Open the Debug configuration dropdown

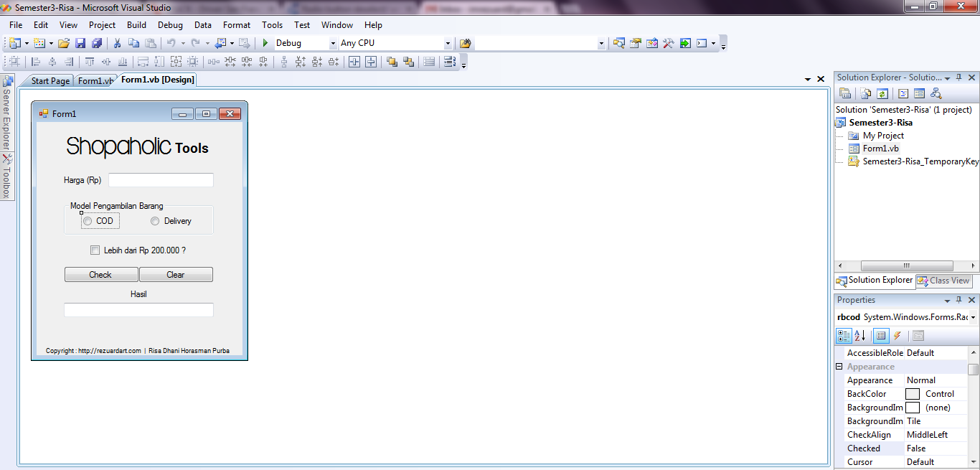pyautogui.click(x=333, y=43)
